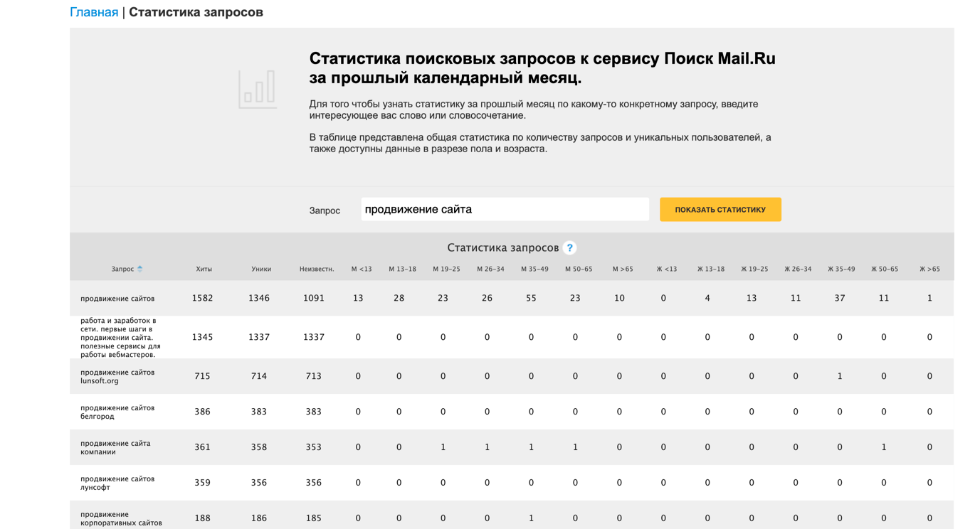
Task: Select the 'продвижение сайтов' query row label
Action: point(117,299)
